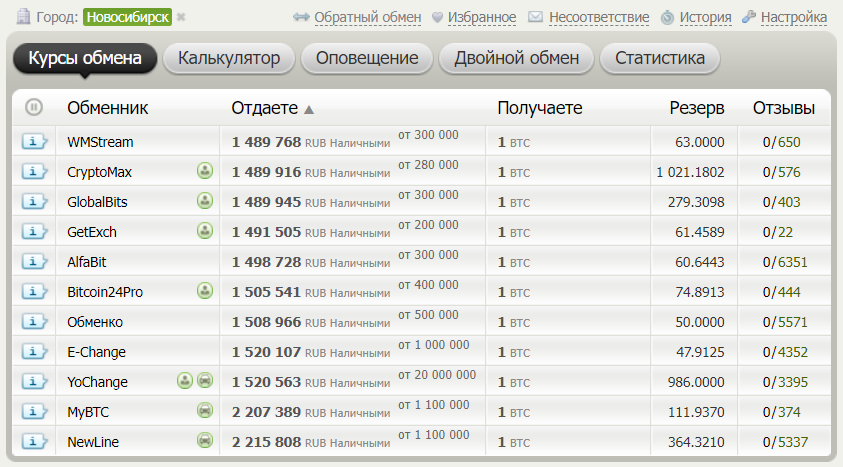Screen dimensions: 843x467
Task: Open the Настройка link
Action: [794, 18]
